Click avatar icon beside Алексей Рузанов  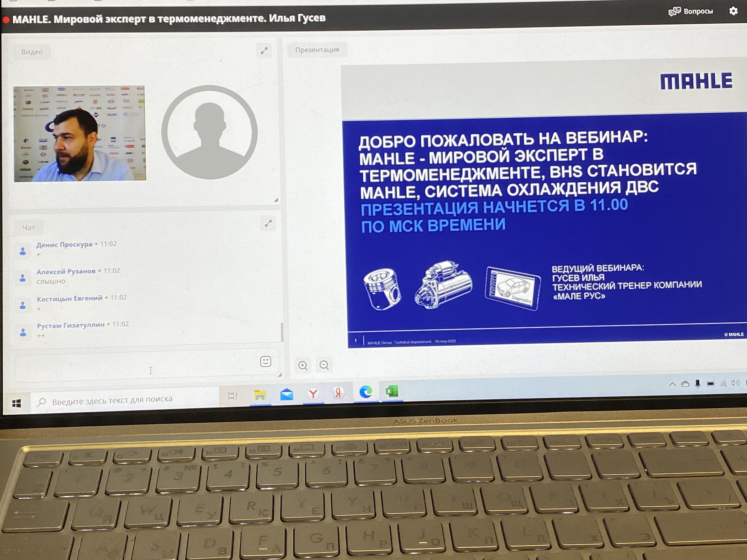tap(23, 278)
